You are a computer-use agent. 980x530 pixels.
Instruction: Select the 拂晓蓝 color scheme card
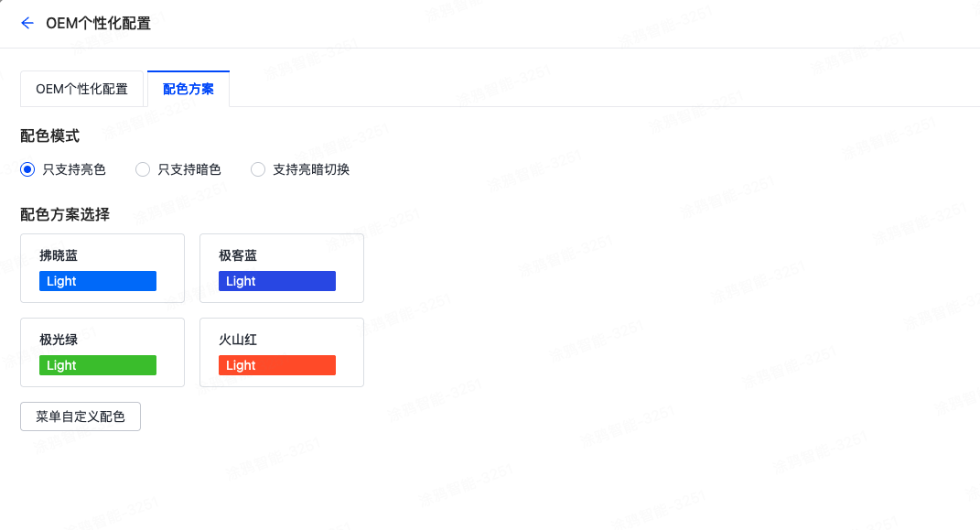[102, 268]
